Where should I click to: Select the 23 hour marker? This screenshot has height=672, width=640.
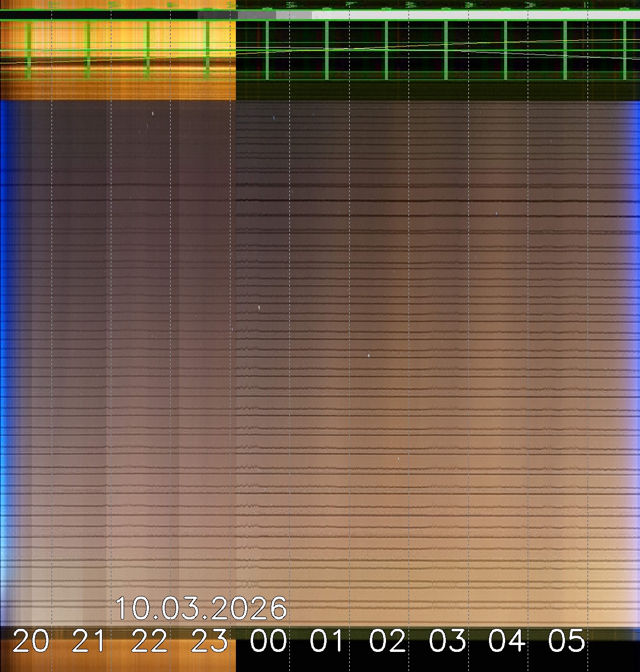click(x=209, y=641)
